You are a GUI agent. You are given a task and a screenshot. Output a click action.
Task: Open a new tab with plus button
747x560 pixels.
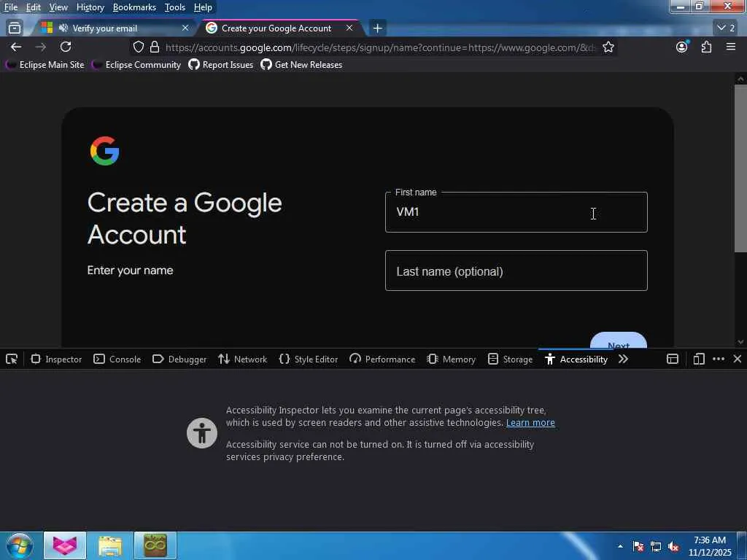(377, 28)
